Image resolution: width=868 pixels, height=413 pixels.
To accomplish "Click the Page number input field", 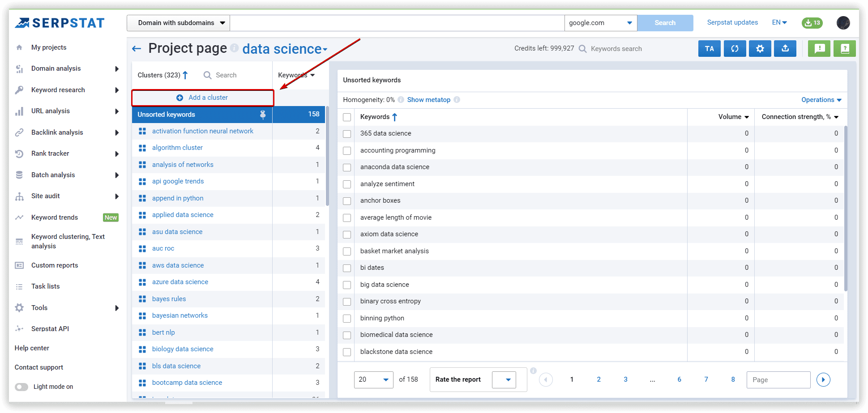I will point(778,379).
